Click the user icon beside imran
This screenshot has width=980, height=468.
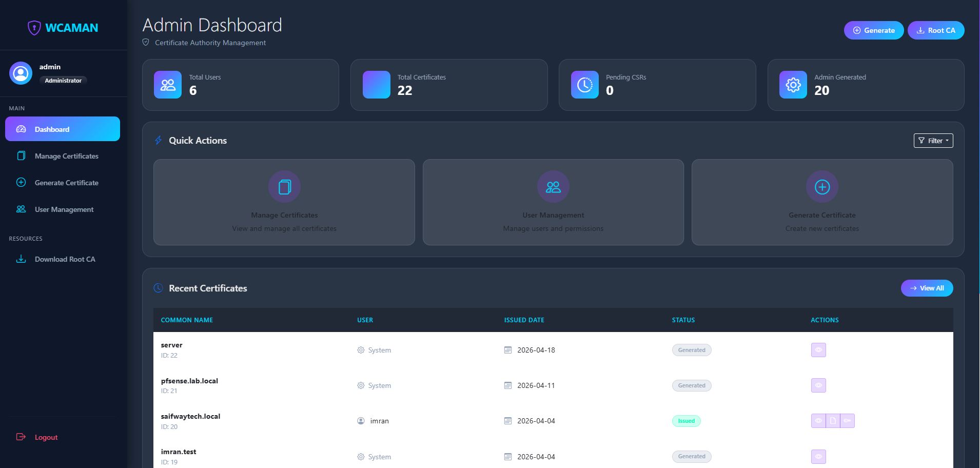361,421
